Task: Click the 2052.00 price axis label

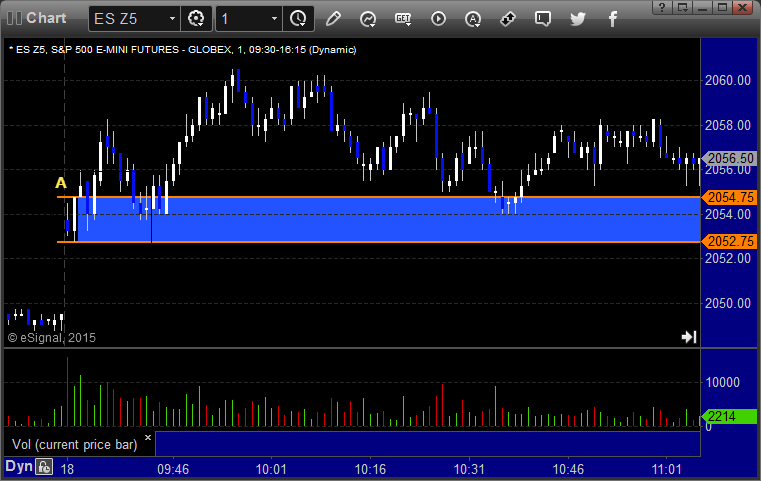Action: [728, 258]
